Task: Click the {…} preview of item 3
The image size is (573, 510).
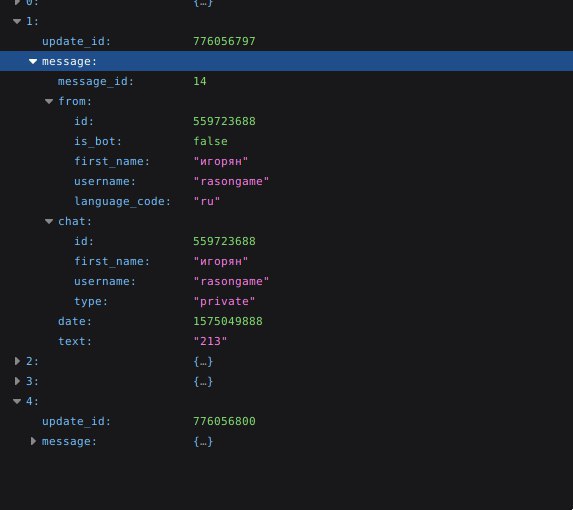Action: point(203,381)
